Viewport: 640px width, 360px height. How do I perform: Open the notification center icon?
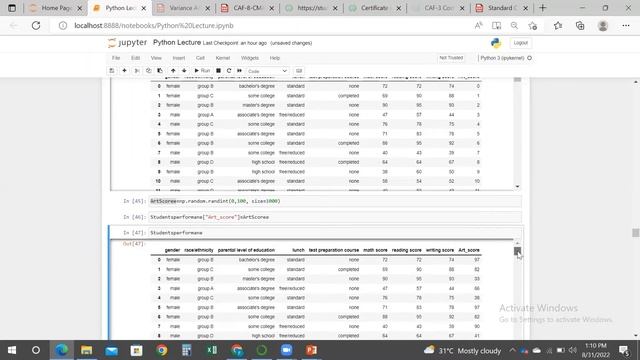point(624,350)
